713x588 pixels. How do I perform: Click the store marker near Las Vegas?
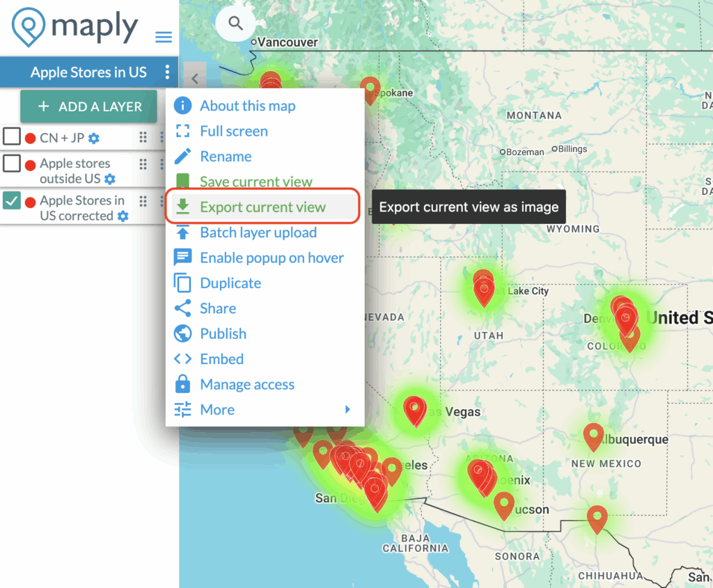415,410
